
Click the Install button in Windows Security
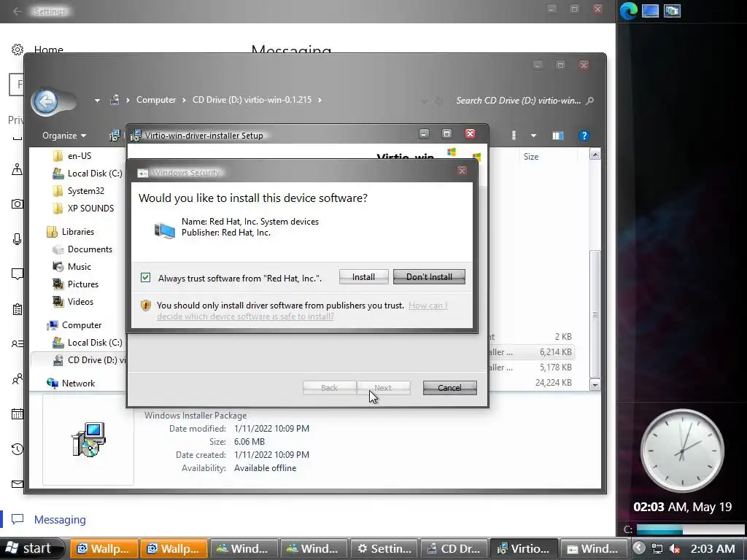tap(363, 276)
